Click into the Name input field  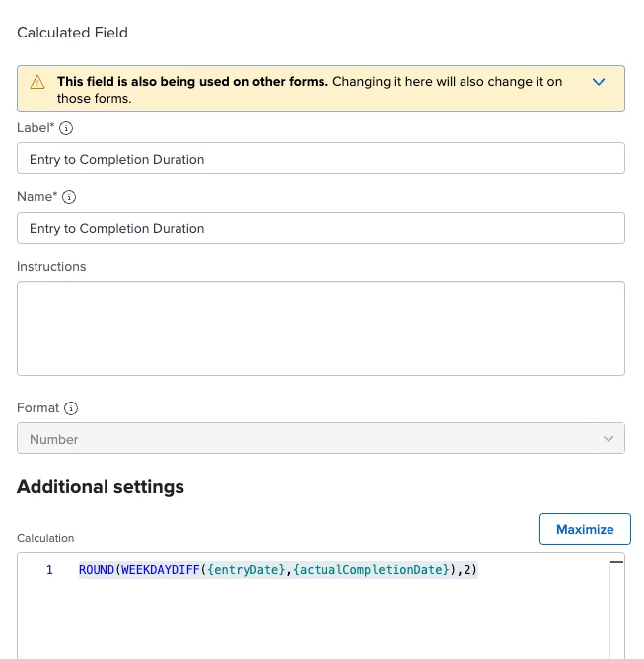321,228
